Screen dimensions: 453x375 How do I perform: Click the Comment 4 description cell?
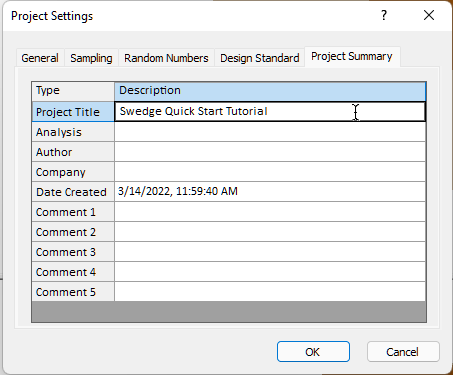coord(270,272)
